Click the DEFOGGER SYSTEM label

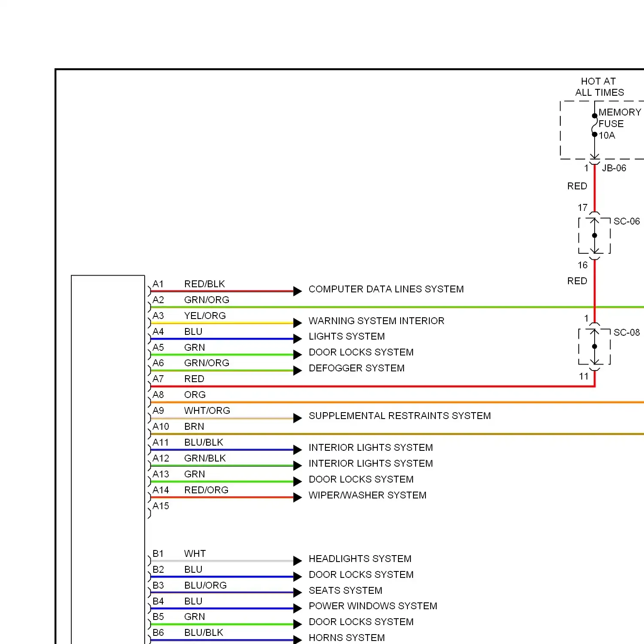[356, 368]
